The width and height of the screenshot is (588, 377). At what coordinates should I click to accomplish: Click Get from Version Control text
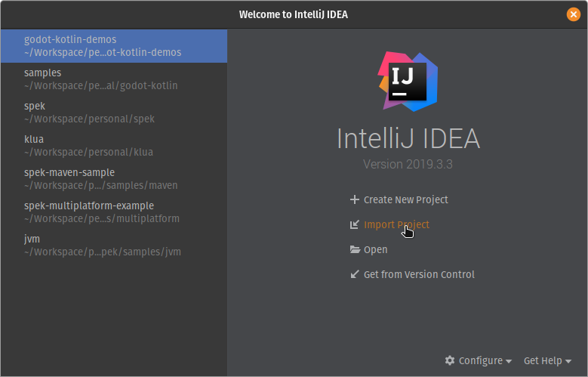419,275
